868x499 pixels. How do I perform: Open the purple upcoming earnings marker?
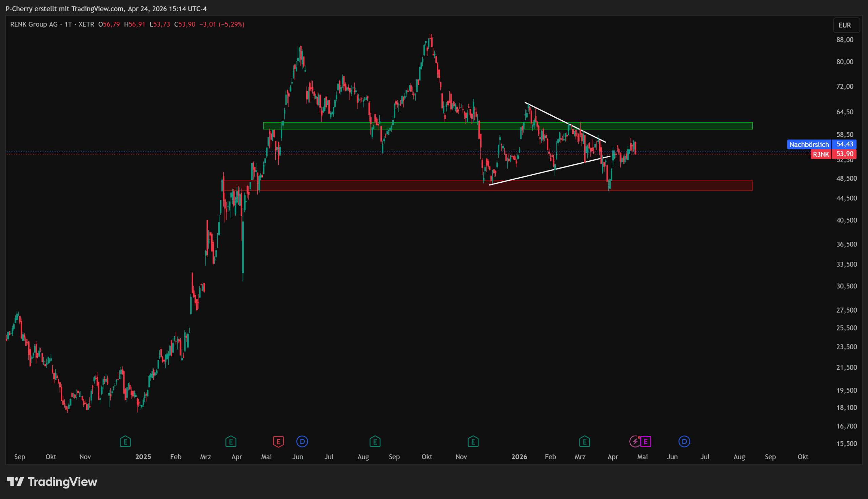tap(646, 441)
